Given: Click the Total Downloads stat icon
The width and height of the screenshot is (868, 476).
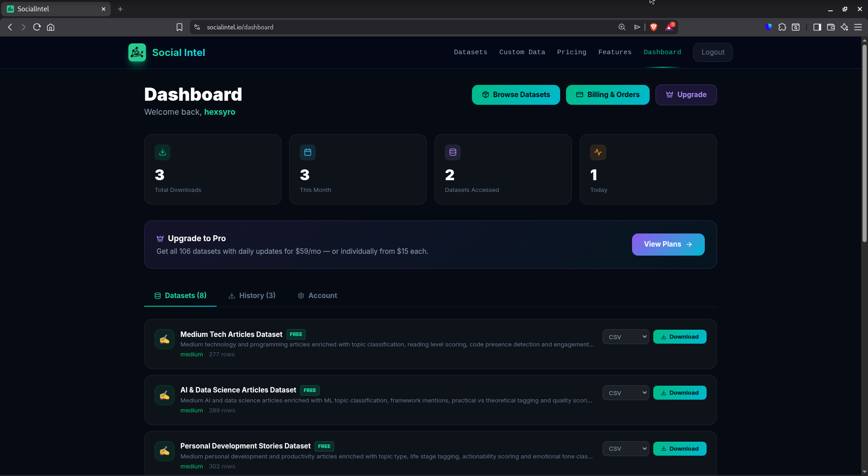Looking at the screenshot, I should [x=162, y=152].
